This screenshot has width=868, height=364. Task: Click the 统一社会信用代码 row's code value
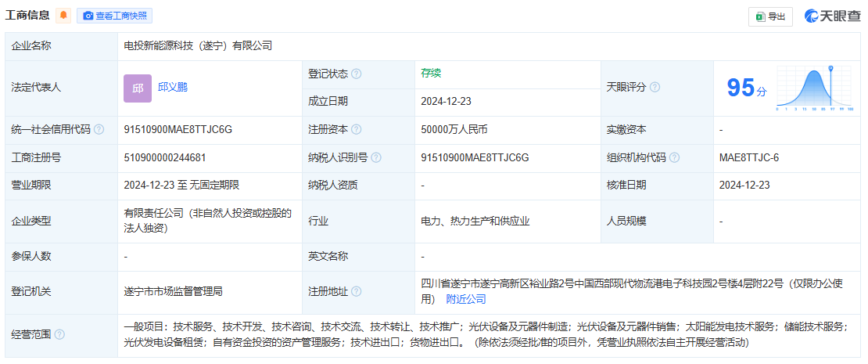point(178,130)
